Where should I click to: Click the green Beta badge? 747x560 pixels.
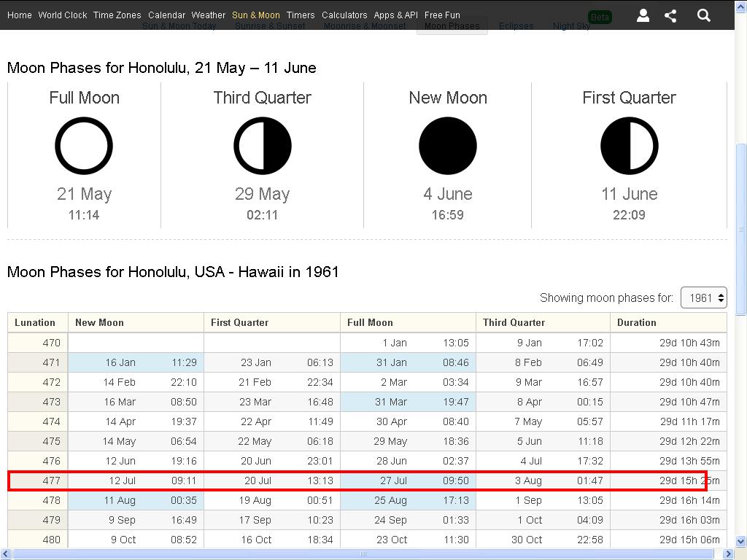(x=600, y=17)
